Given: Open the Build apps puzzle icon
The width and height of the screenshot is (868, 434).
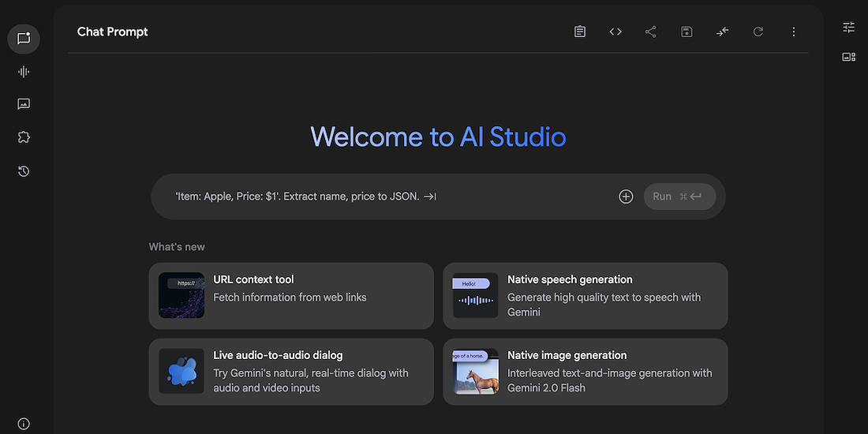Looking at the screenshot, I should tap(24, 137).
